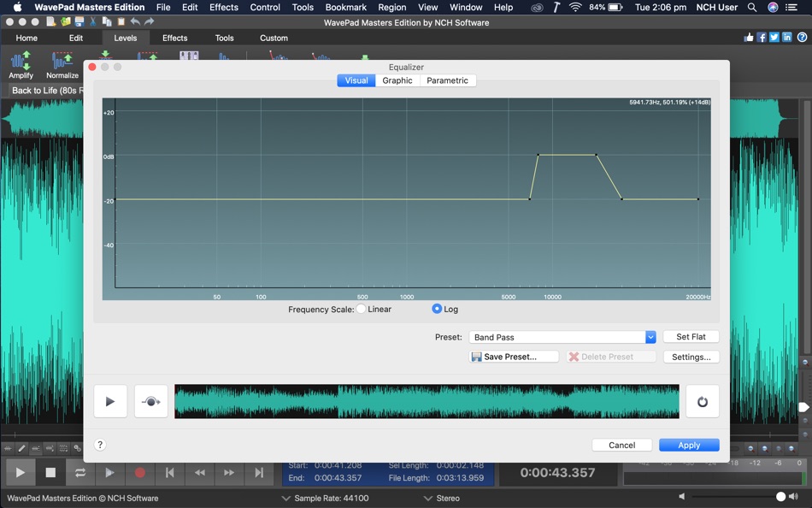Open macOS Spotlight search
812x508 pixels.
(x=752, y=7)
